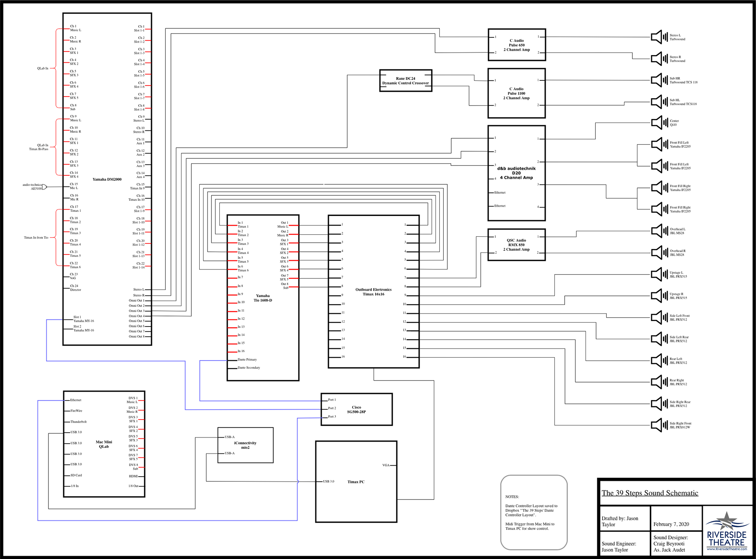The height and width of the screenshot is (559, 756).
Task: Click the Stereo R Turbosound speaker icon
Action: pyautogui.click(x=659, y=59)
